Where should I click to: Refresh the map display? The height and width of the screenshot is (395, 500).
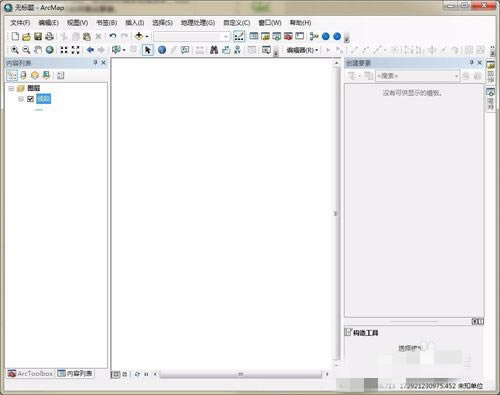137,374
